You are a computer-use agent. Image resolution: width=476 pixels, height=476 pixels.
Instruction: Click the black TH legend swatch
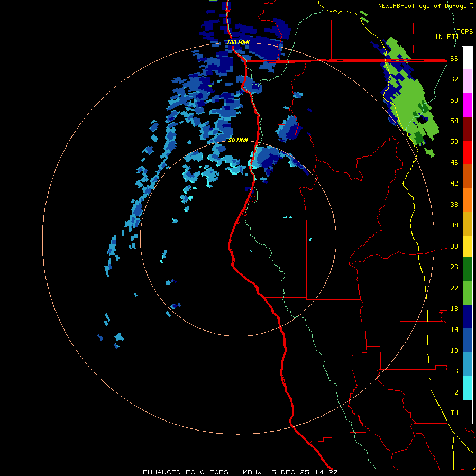[x=467, y=411]
